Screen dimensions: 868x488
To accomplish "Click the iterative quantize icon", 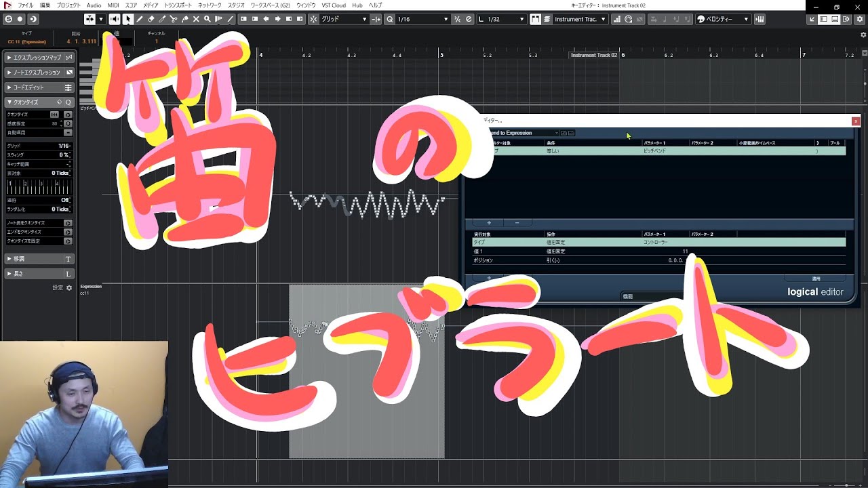I will (x=457, y=19).
